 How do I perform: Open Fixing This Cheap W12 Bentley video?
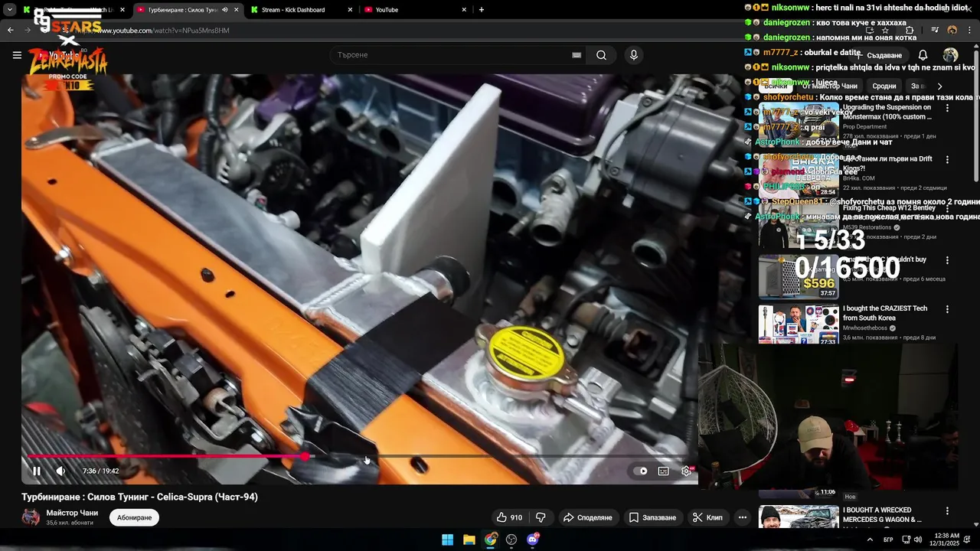(889, 208)
